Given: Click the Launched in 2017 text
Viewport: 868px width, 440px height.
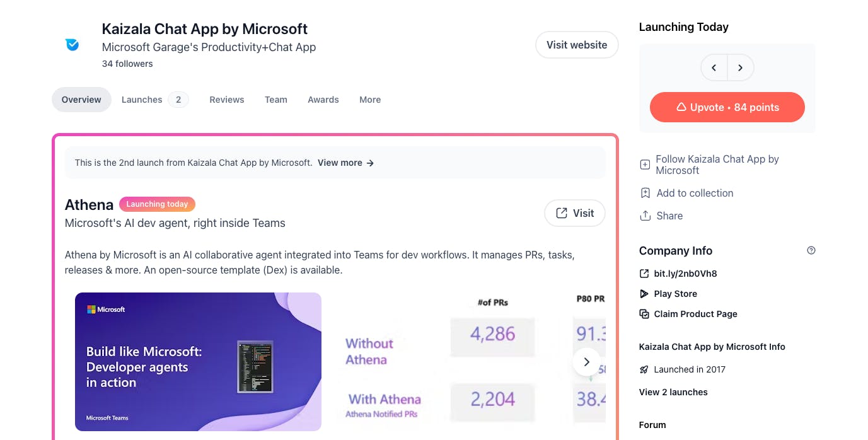Looking at the screenshot, I should click(690, 369).
